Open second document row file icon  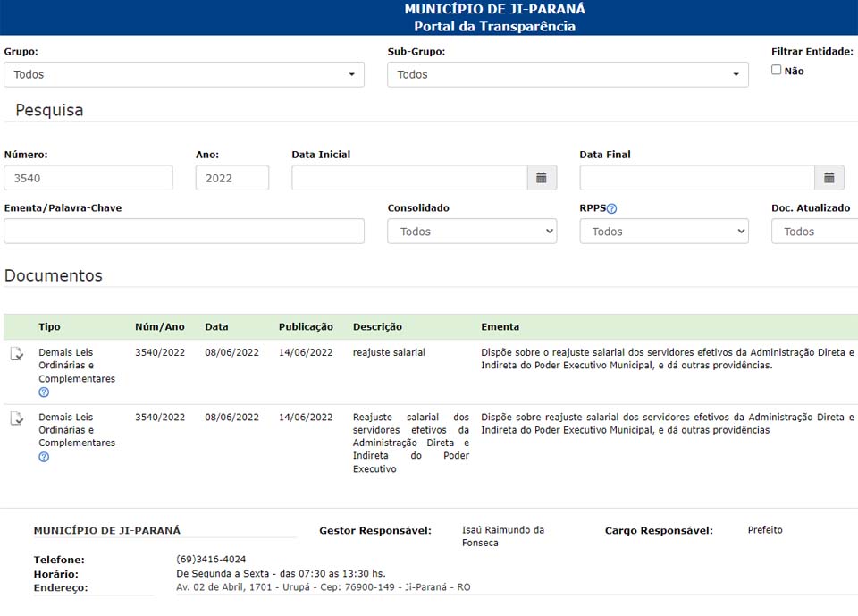(x=17, y=418)
